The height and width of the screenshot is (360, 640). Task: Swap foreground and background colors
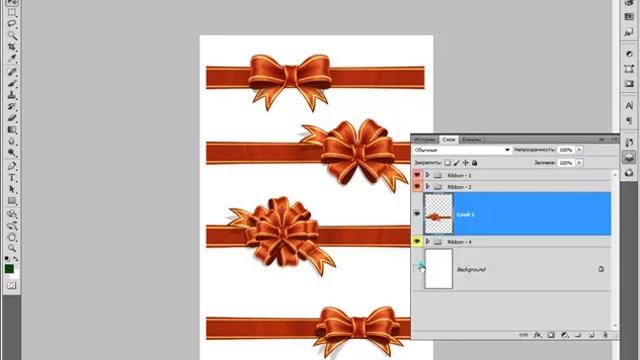(16, 259)
